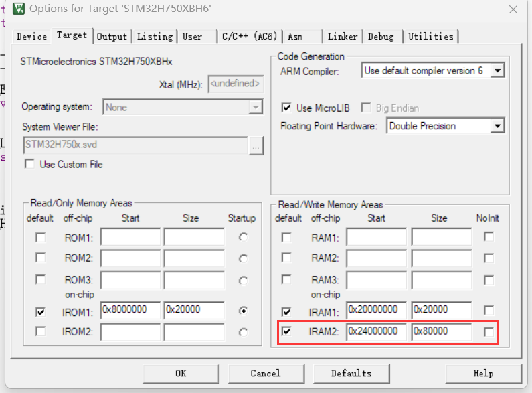This screenshot has height=393, width=532.
Task: Check the ROM2 default checkbox
Action: tap(41, 258)
